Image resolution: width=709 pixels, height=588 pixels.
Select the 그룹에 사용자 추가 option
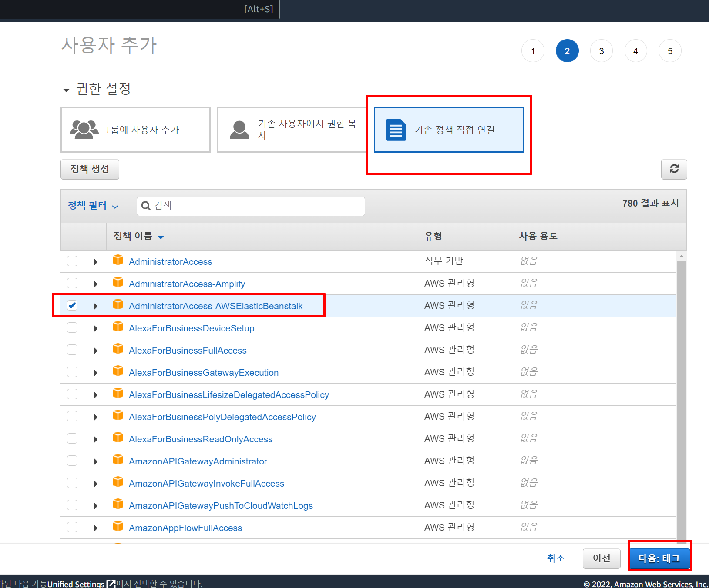pyautogui.click(x=135, y=130)
